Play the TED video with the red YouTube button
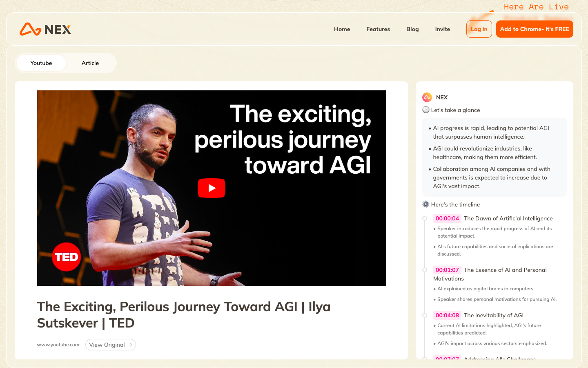588x368 pixels. pyautogui.click(x=212, y=188)
